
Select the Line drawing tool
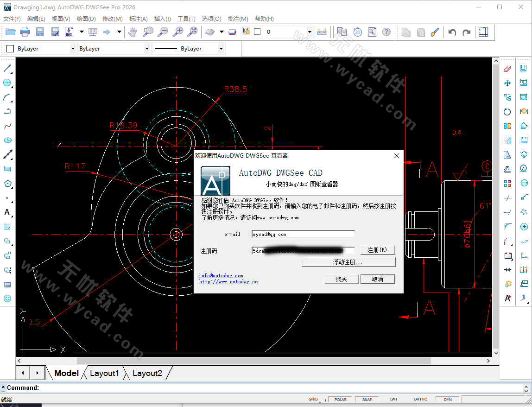coord(7,69)
